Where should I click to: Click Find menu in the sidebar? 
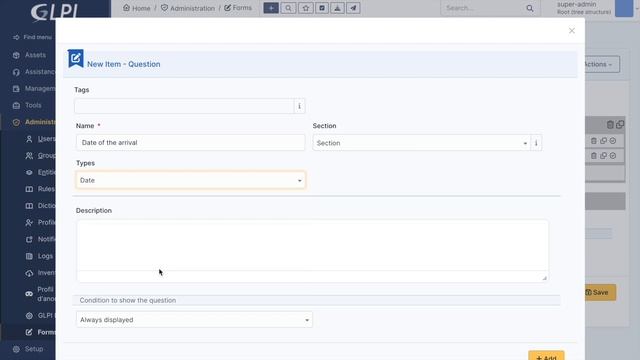pos(32,37)
